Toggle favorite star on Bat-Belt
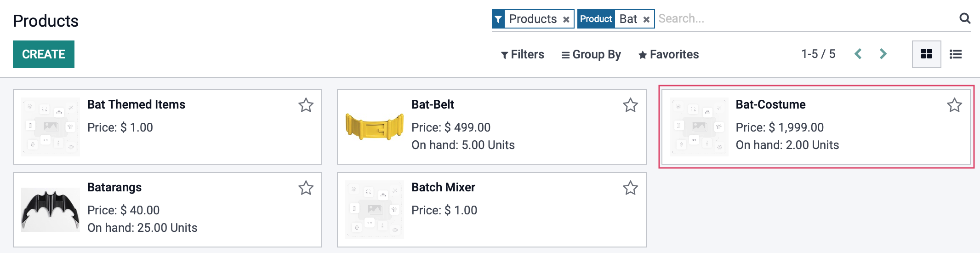980x253 pixels. click(x=630, y=105)
